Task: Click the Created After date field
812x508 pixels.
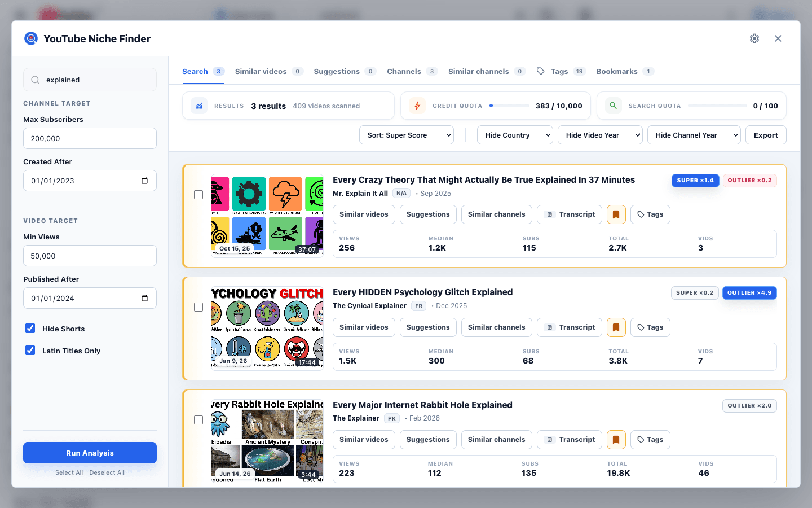Action: [x=90, y=181]
